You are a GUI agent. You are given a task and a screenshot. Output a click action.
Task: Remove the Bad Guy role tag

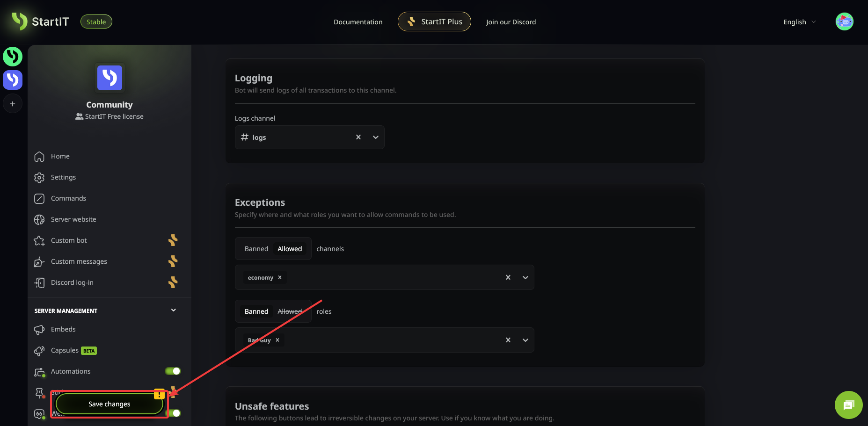(x=277, y=340)
